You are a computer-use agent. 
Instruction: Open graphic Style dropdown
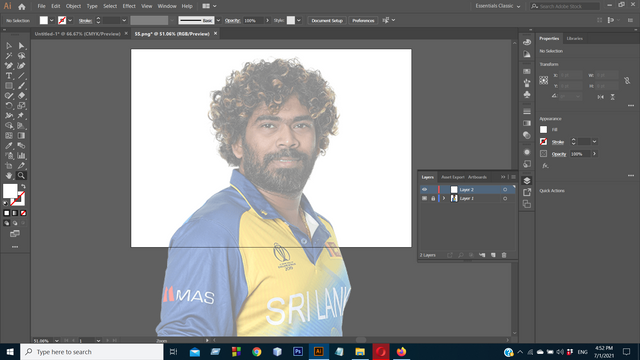pyautogui.click(x=299, y=20)
